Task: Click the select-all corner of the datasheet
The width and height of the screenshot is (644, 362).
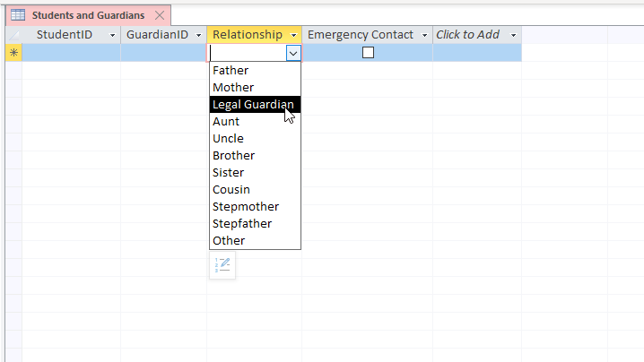Action: (13, 35)
